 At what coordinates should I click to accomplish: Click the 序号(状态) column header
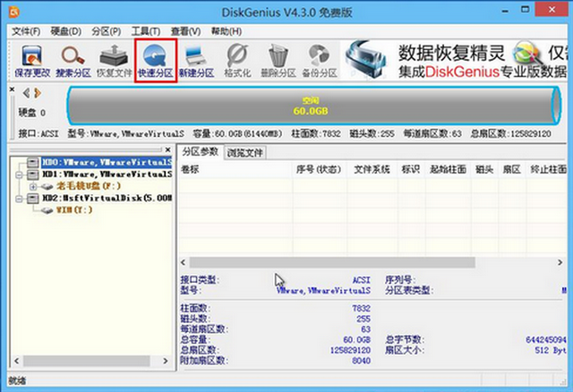click(319, 169)
